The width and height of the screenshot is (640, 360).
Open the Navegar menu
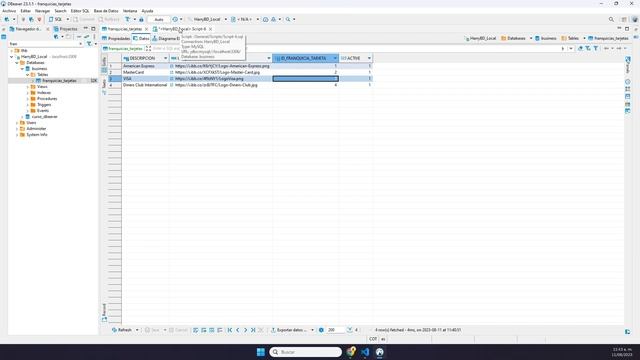point(42,11)
